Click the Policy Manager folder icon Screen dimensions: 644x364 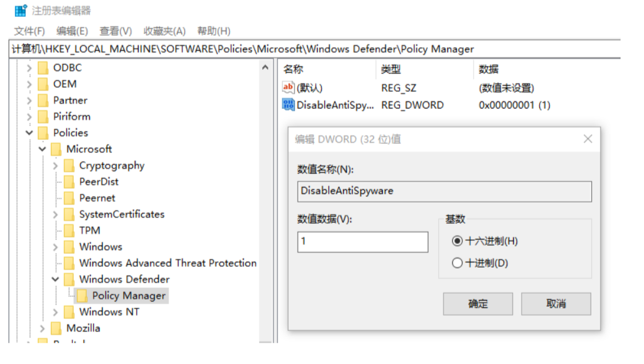(82, 296)
